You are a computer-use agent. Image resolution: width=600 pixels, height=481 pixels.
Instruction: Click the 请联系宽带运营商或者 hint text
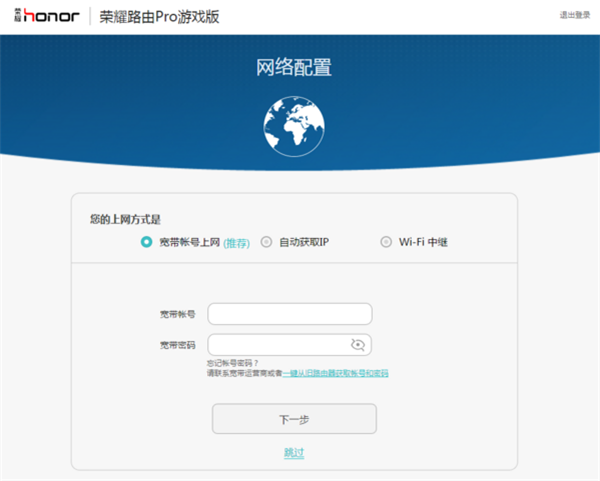(244, 373)
